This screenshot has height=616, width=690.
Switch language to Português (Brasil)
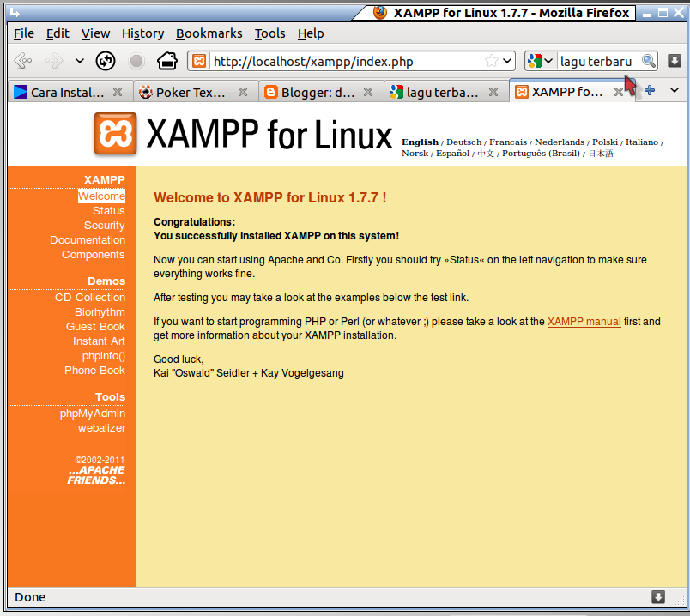(541, 154)
